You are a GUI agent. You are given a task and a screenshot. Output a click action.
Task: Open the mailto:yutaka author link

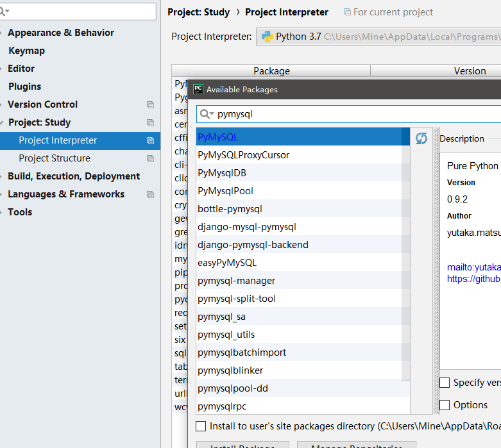pyautogui.click(x=474, y=267)
